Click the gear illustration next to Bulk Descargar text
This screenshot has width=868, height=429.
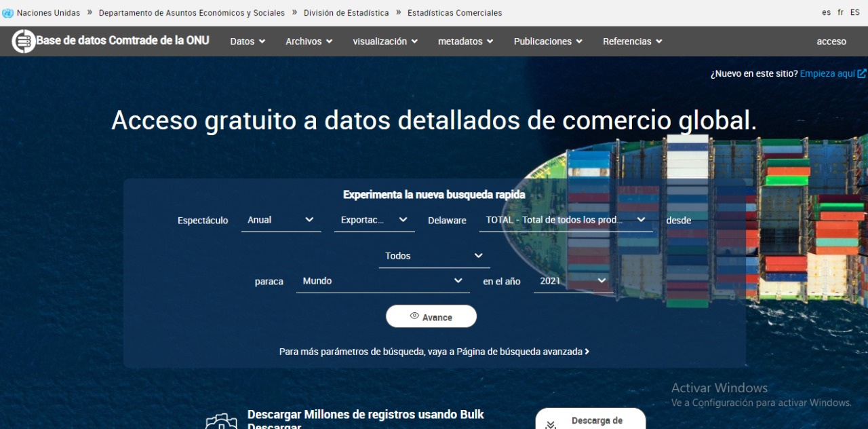point(223,422)
